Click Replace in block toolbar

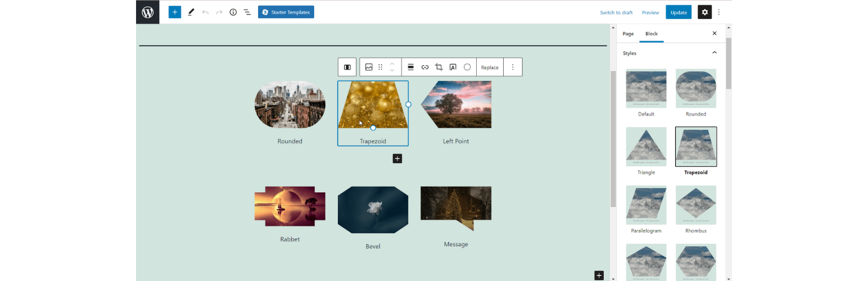click(490, 67)
